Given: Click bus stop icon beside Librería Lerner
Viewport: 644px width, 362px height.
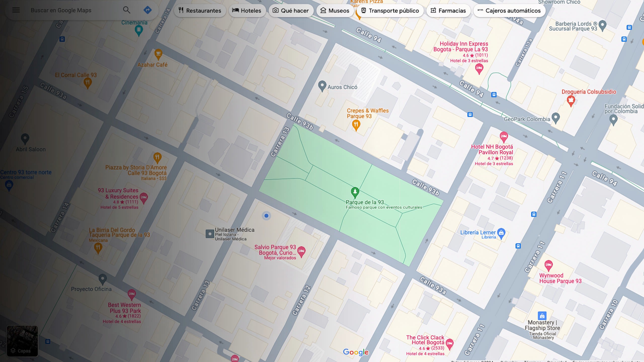Looking at the screenshot, I should (x=518, y=246).
